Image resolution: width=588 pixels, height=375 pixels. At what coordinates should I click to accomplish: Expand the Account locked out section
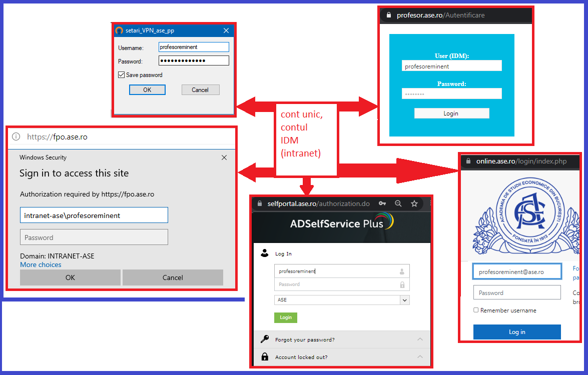click(x=420, y=356)
